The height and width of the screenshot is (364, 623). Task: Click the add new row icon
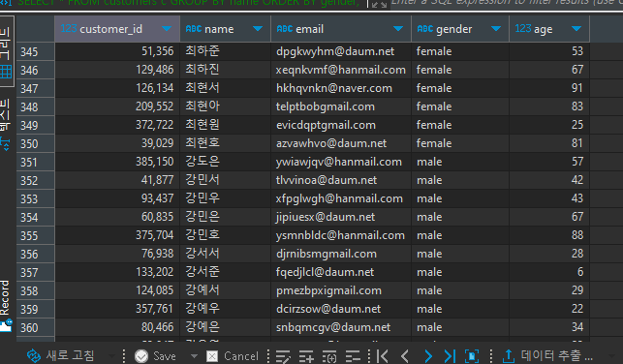pos(306,356)
